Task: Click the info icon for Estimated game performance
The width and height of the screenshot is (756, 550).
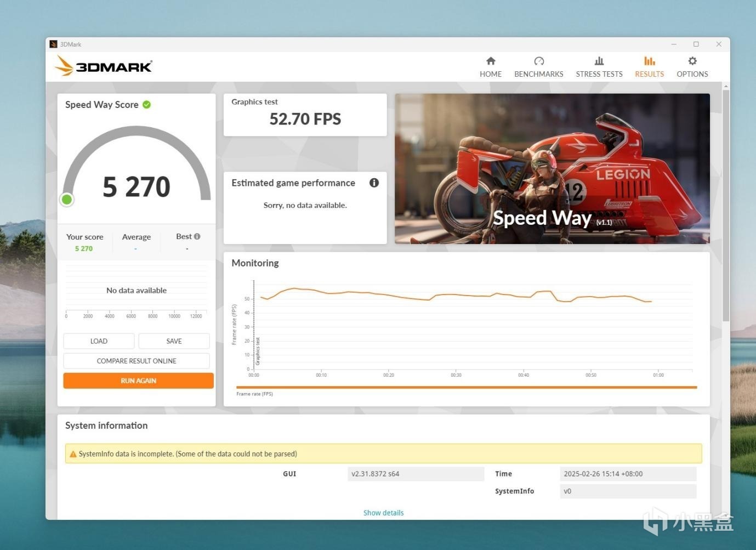Action: 374,183
